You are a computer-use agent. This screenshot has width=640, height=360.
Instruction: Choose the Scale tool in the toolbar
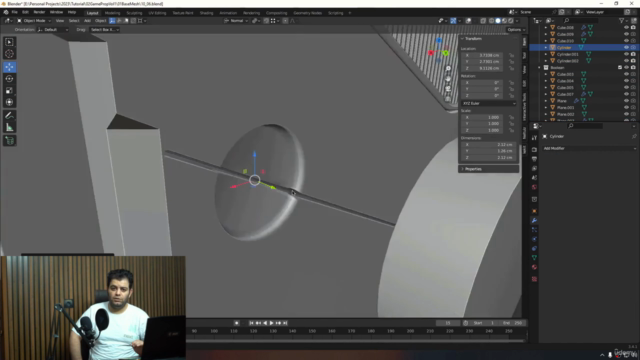pos(9,91)
